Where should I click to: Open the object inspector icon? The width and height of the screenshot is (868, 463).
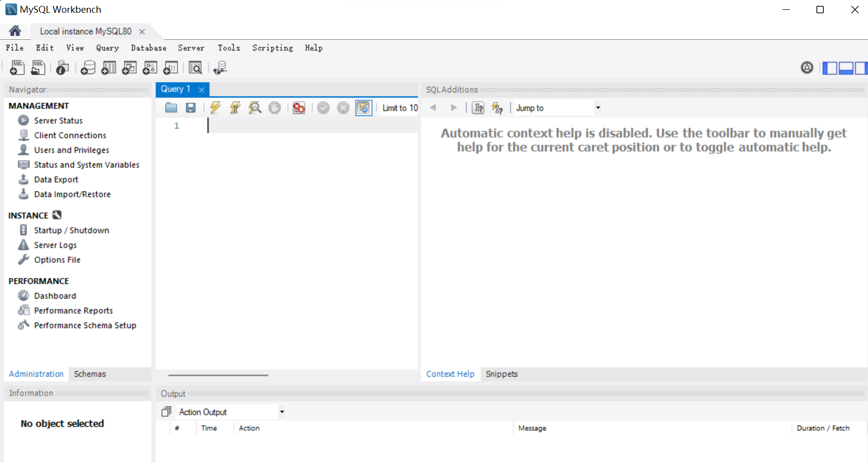click(62, 67)
